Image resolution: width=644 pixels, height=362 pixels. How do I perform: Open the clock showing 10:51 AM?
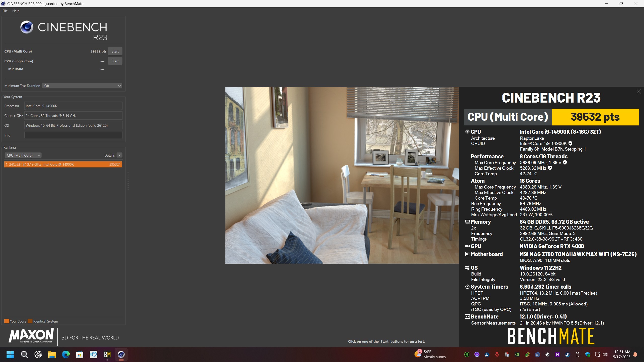(622, 354)
